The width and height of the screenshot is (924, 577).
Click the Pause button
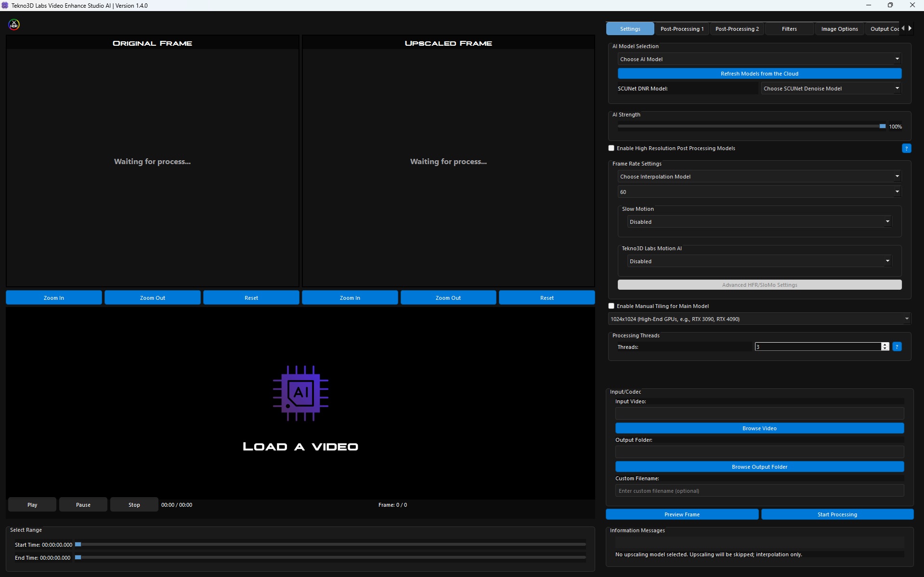pos(83,505)
